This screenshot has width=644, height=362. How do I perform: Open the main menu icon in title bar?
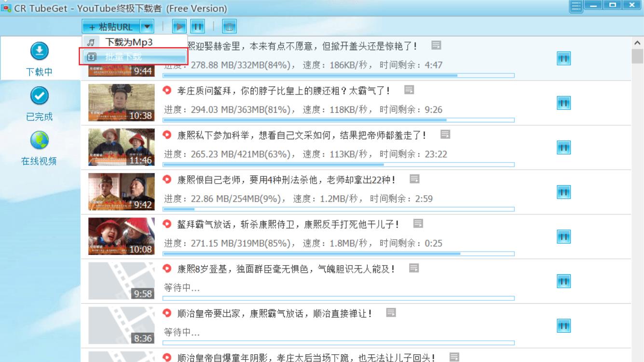tap(575, 6)
